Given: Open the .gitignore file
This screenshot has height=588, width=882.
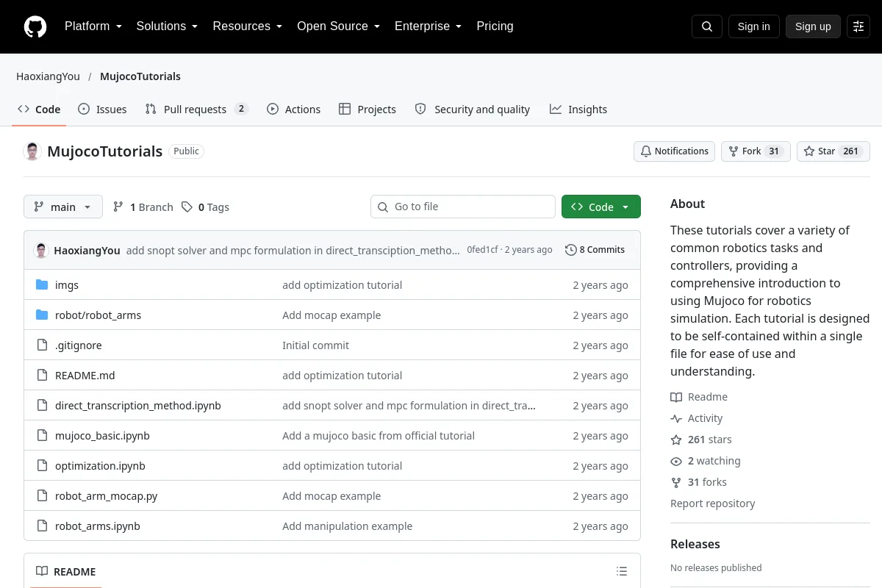Looking at the screenshot, I should pyautogui.click(x=79, y=345).
